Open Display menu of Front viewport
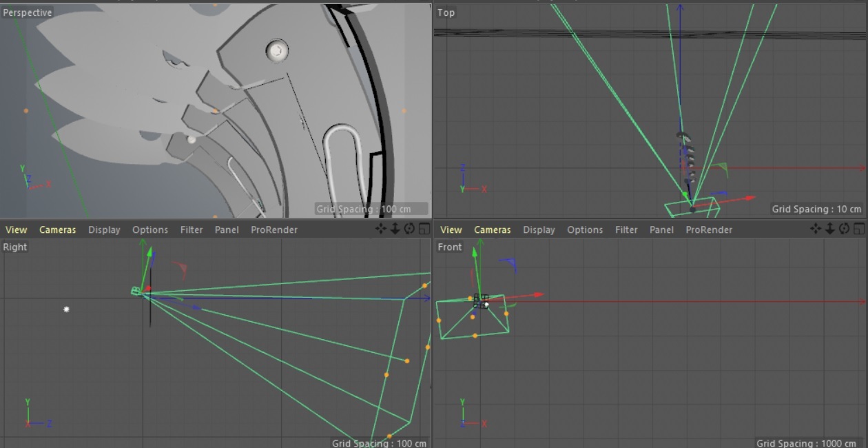Image resolution: width=868 pixels, height=448 pixels. tap(539, 230)
